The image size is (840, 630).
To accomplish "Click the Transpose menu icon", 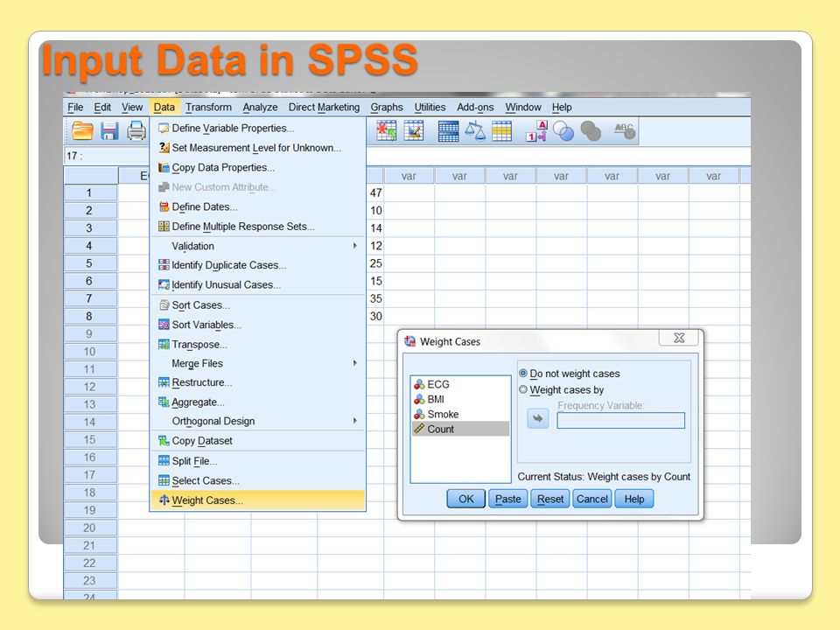I will 164,345.
